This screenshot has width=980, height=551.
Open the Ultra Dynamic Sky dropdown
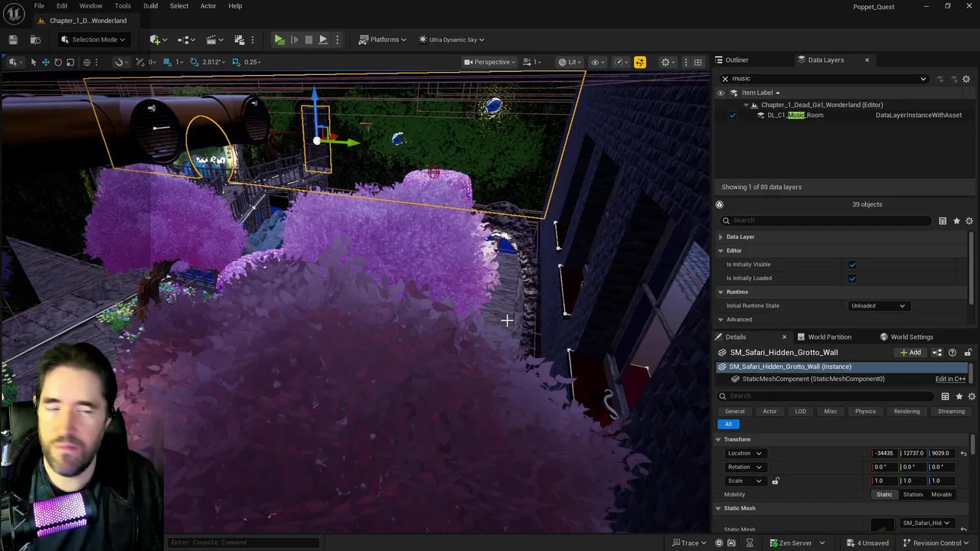[x=452, y=40]
